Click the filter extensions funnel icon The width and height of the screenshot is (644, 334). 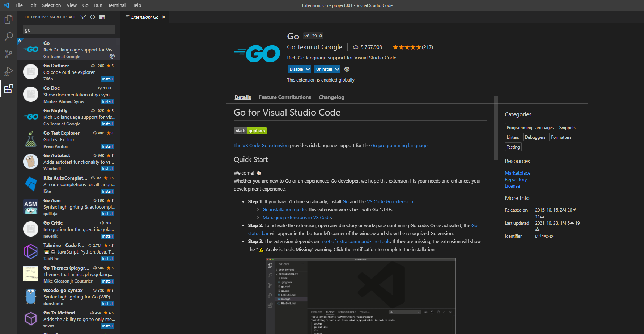click(x=83, y=17)
